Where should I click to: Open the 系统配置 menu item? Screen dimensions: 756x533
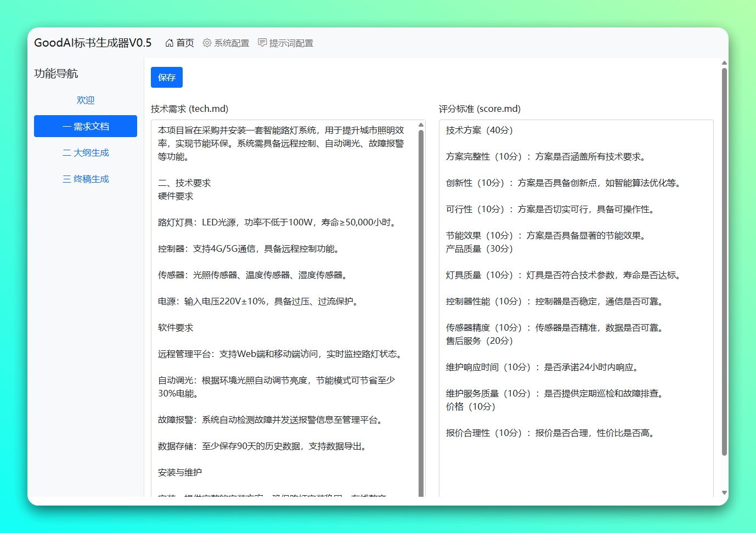[226, 43]
